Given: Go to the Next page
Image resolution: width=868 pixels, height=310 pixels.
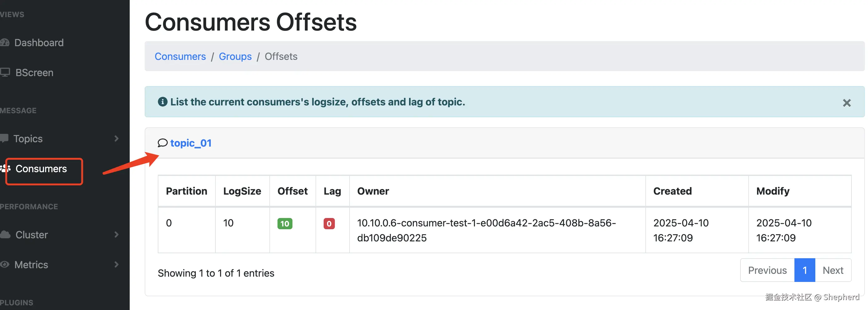Looking at the screenshot, I should (833, 270).
